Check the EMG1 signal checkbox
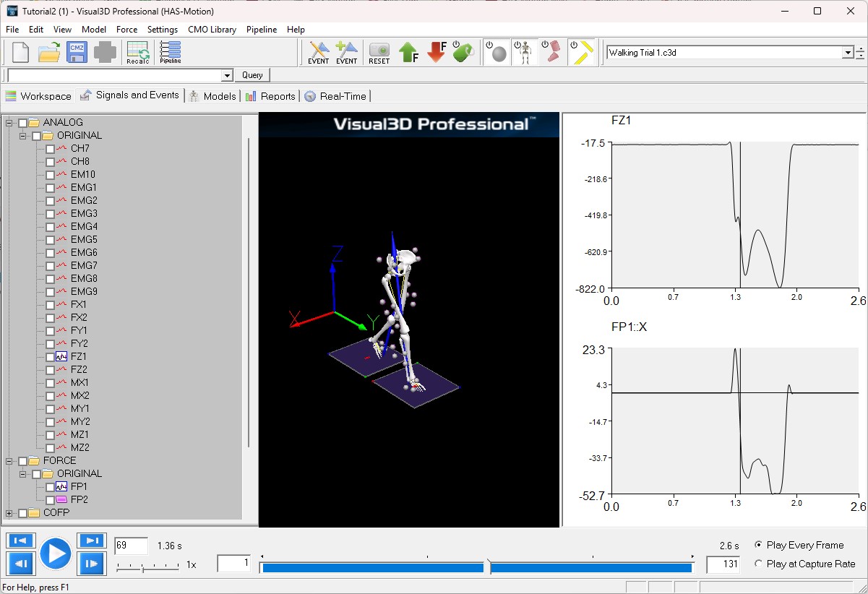868x594 pixels. pyautogui.click(x=50, y=188)
